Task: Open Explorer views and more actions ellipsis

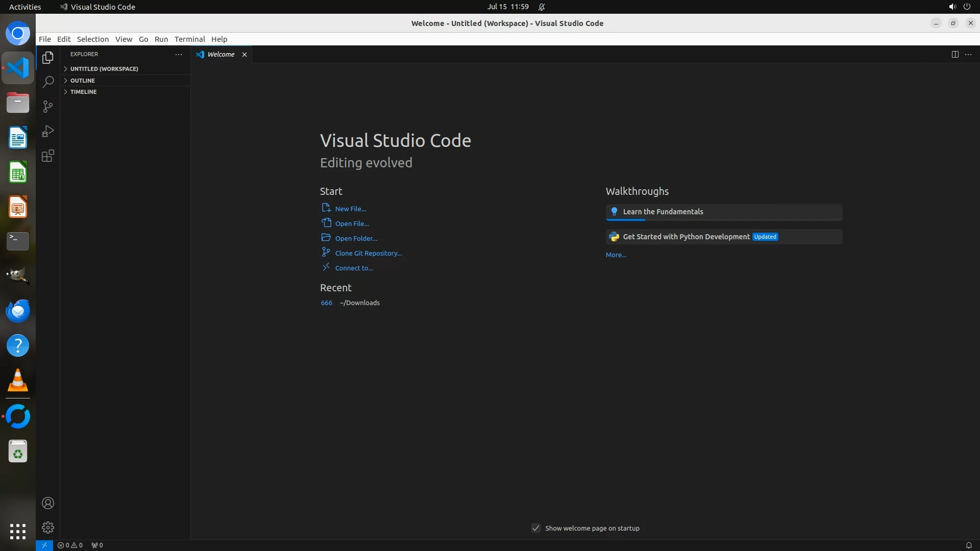Action: [x=179, y=54]
